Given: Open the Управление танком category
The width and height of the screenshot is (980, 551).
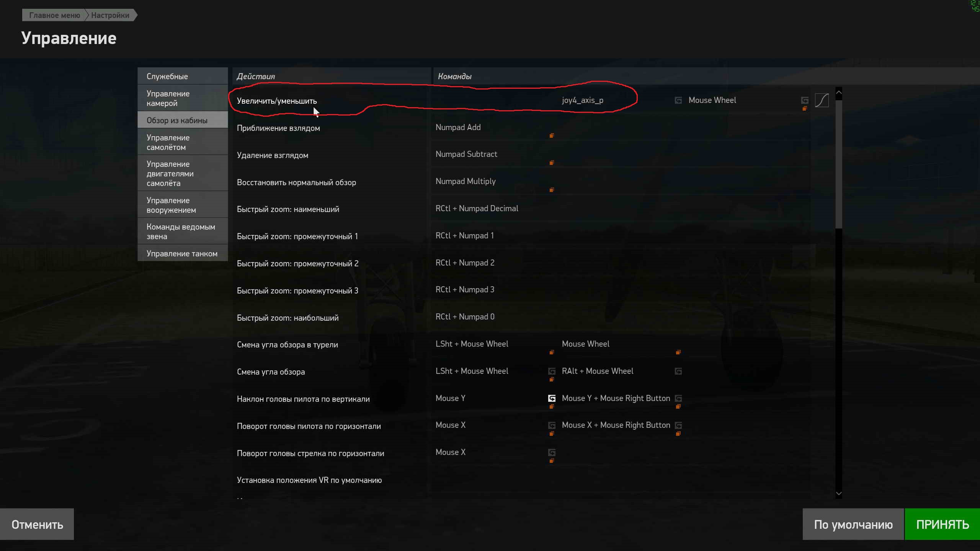Looking at the screenshot, I should (x=183, y=253).
